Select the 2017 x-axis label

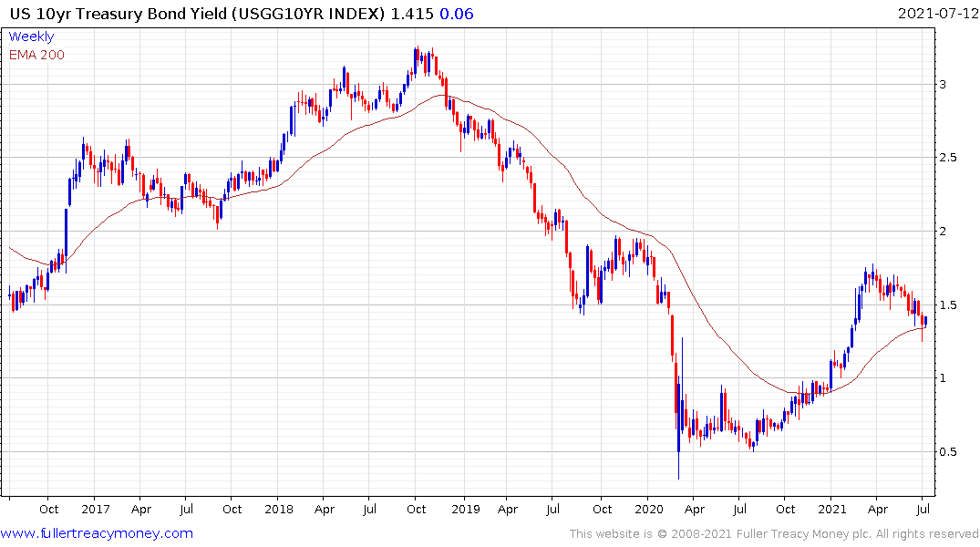[96, 509]
